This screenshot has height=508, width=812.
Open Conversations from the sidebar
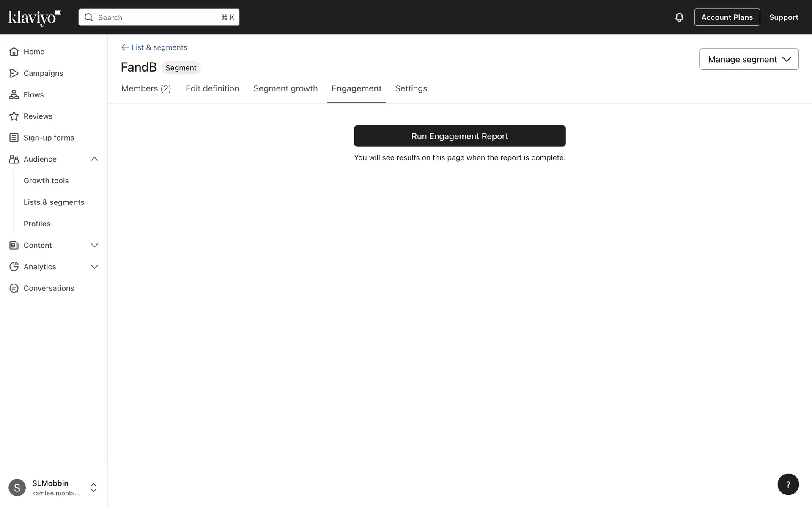pyautogui.click(x=49, y=288)
